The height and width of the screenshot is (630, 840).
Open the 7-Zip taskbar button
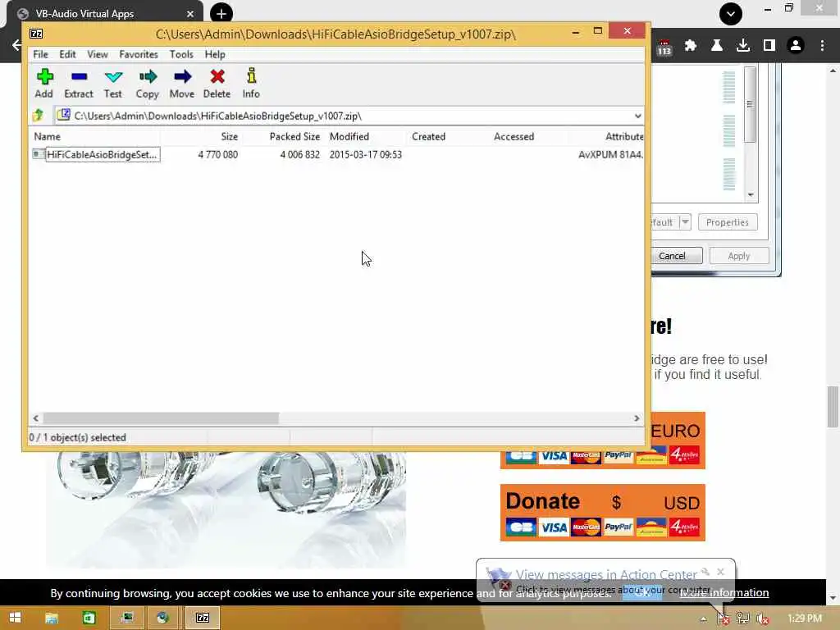click(x=203, y=618)
